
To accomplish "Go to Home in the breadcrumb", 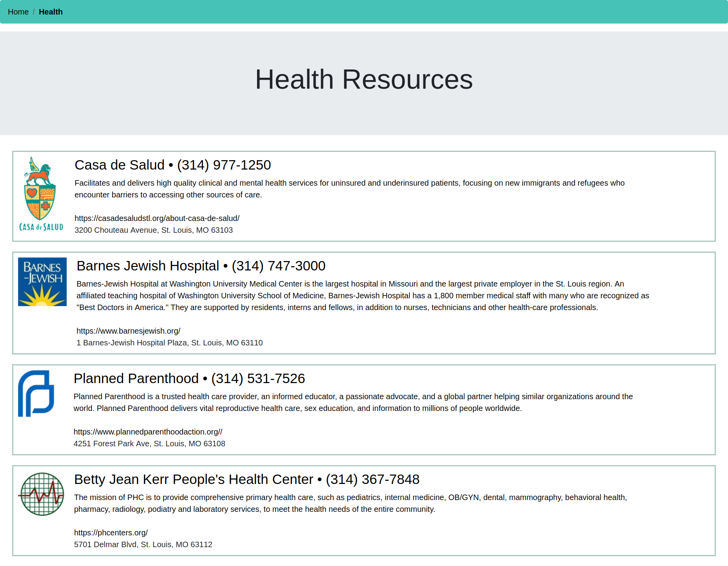I will pos(18,12).
